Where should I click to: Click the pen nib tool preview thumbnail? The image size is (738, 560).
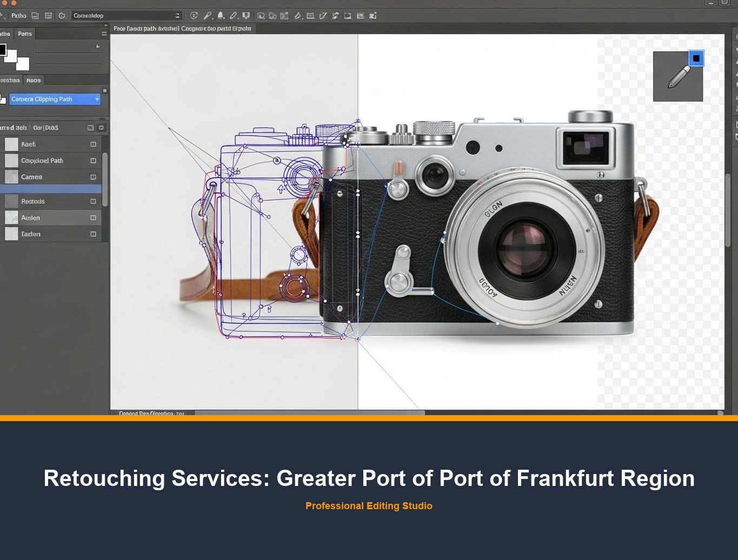pyautogui.click(x=679, y=76)
